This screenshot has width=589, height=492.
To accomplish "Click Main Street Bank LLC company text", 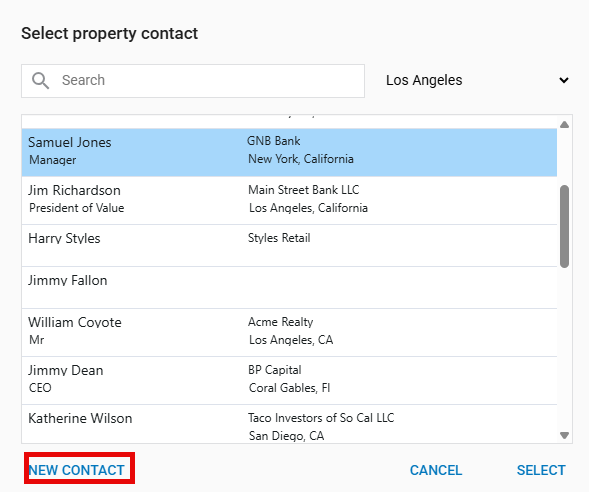I will click(304, 190).
